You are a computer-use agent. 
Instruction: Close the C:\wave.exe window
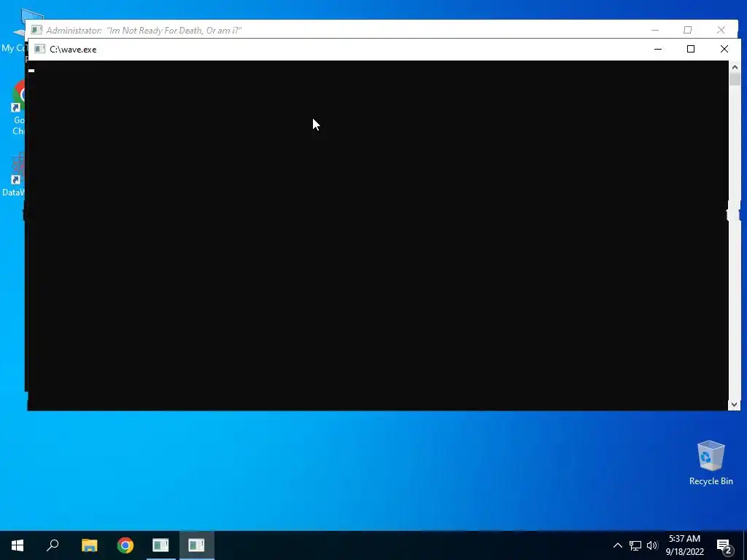tap(724, 49)
